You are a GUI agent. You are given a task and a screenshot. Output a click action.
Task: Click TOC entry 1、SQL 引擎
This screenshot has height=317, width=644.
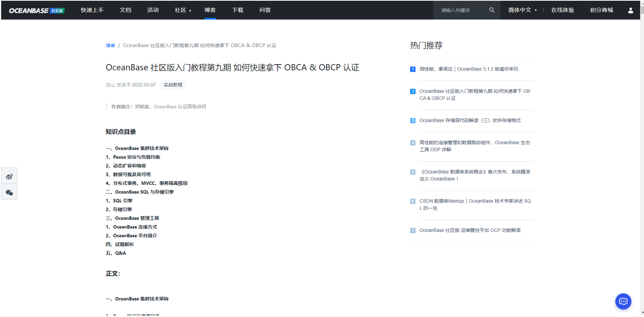(x=119, y=201)
